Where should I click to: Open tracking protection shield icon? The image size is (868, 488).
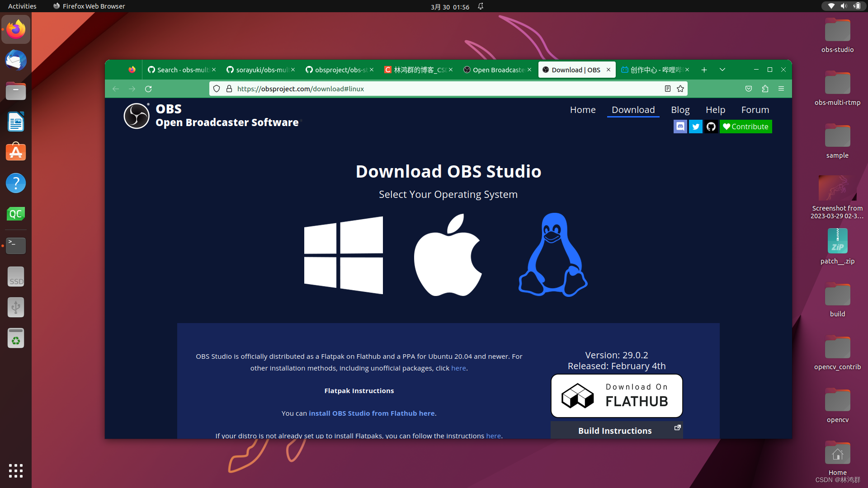217,89
